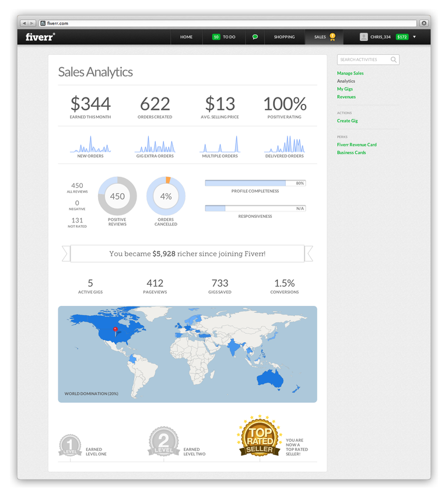This screenshot has height=502, width=448.
Task: Click the $5,928 richer banner
Action: [x=187, y=253]
